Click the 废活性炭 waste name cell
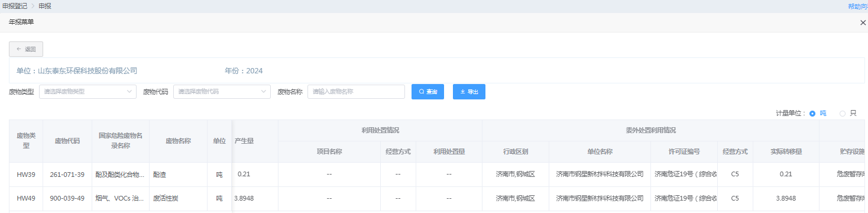The width and height of the screenshot is (868, 213). [x=178, y=198]
